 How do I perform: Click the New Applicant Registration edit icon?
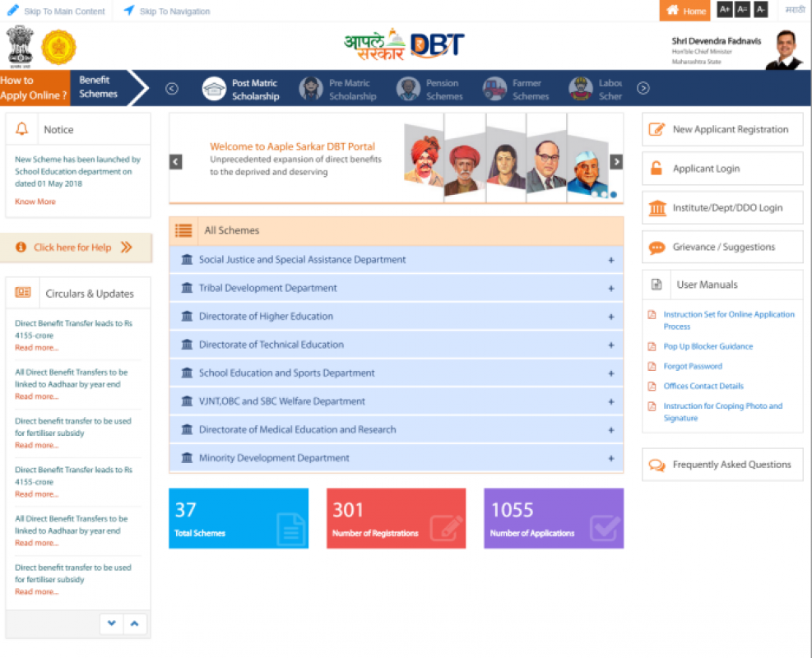point(657,129)
